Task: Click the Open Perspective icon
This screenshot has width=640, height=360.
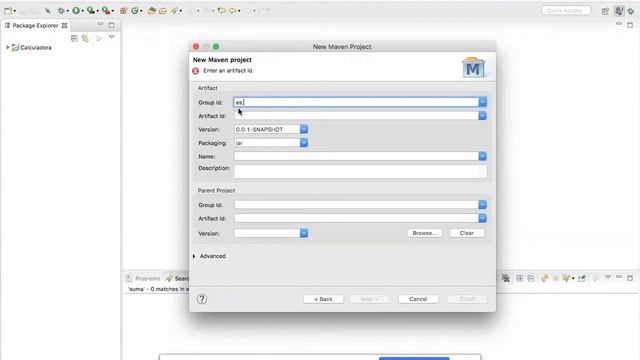Action: pyautogui.click(x=605, y=11)
